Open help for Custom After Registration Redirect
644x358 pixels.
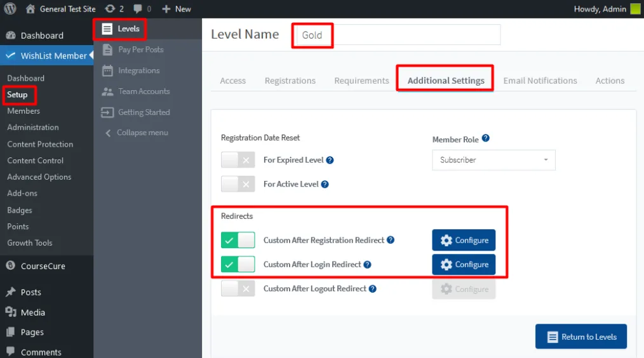click(x=391, y=240)
